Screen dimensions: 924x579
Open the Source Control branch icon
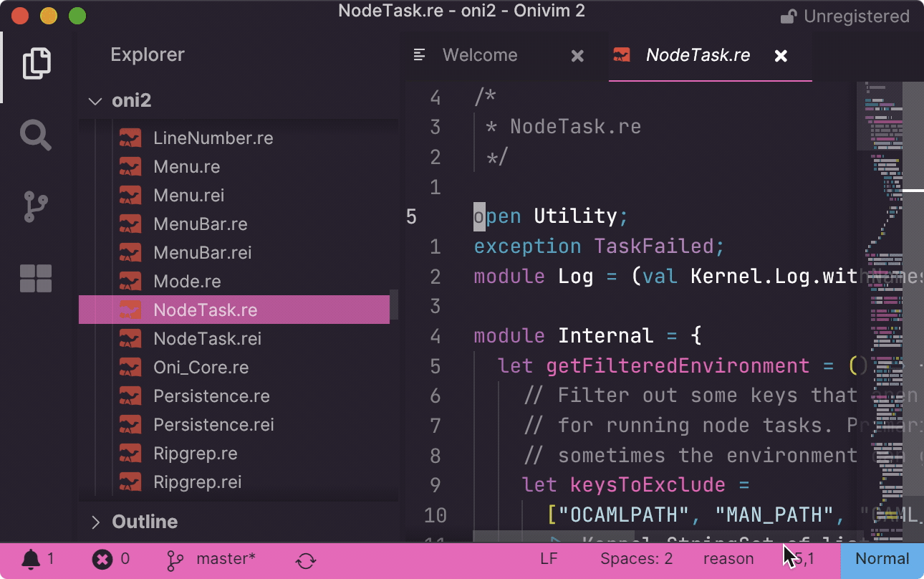(x=36, y=206)
